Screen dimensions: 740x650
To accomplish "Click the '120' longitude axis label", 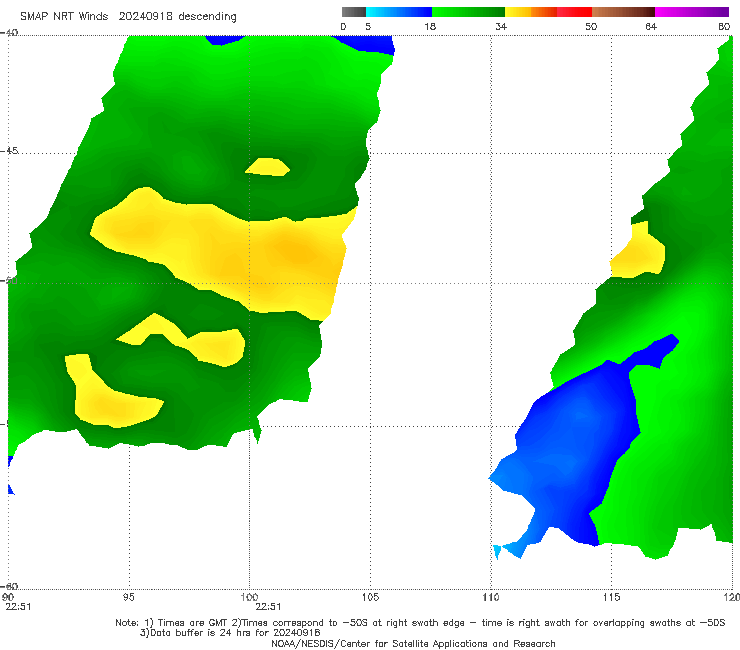I will 732,597.
